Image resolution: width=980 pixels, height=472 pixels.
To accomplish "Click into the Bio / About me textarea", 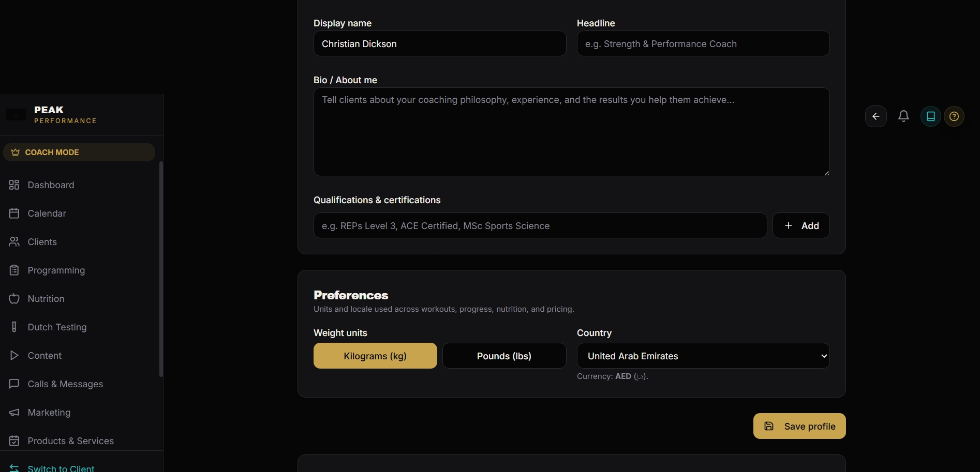I will (x=571, y=132).
